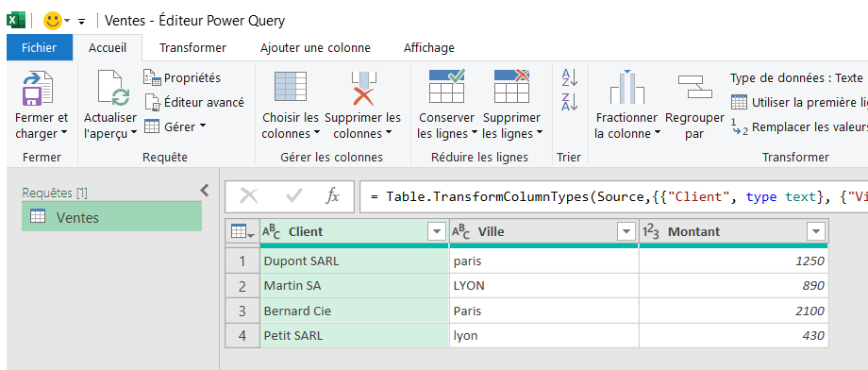The image size is (868, 370).
Task: Select the Ventes query in list
Action: [x=112, y=216]
